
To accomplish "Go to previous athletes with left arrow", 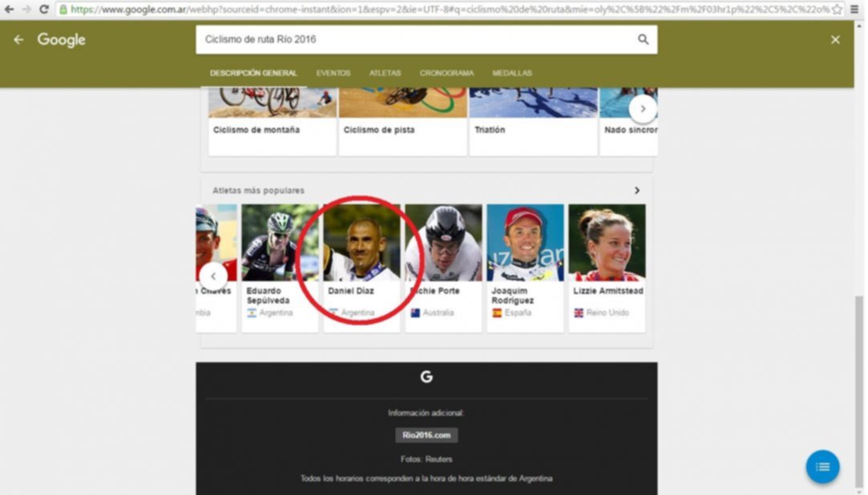I will click(x=213, y=276).
